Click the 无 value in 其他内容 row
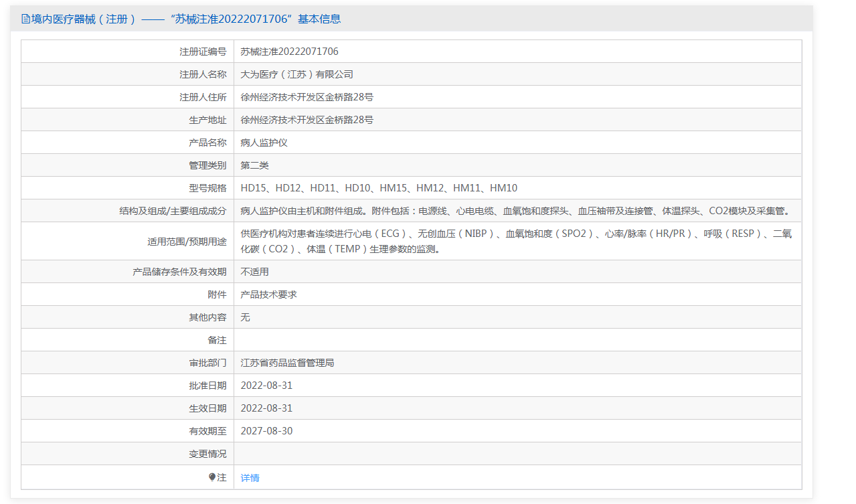Viewport: 856px width, 504px height. [246, 317]
